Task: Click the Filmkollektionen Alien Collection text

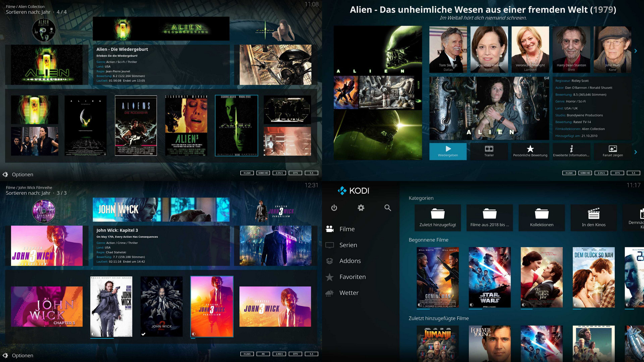Action: point(580,129)
